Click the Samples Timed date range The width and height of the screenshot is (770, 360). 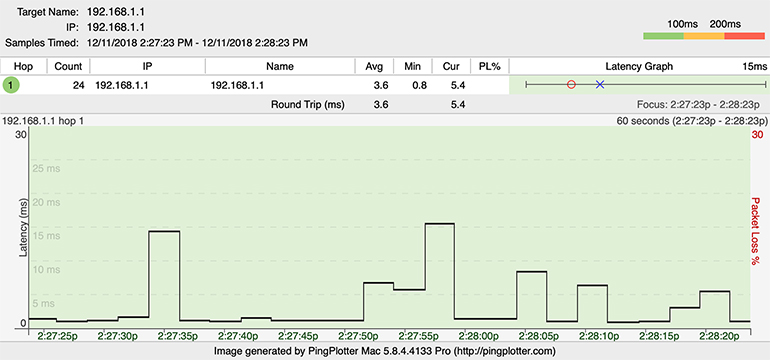click(197, 43)
